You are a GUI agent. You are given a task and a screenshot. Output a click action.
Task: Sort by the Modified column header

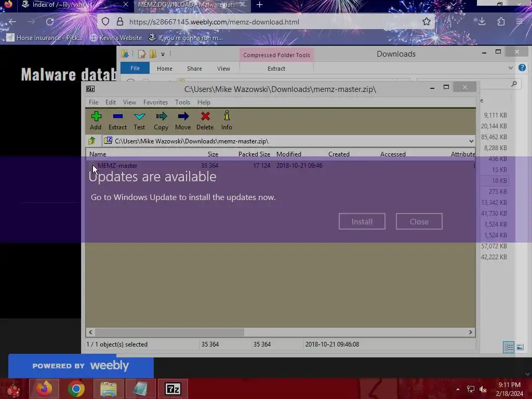coord(289,154)
